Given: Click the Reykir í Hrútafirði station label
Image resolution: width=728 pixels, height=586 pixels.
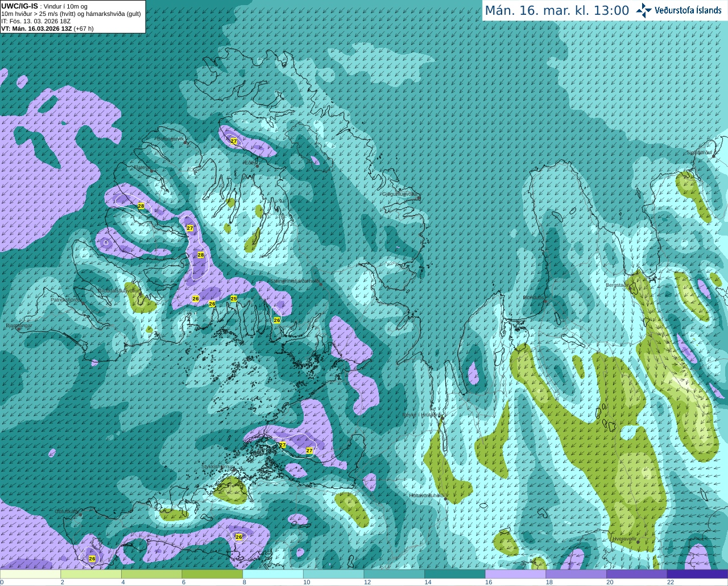Looking at the screenshot, I should point(421,415).
